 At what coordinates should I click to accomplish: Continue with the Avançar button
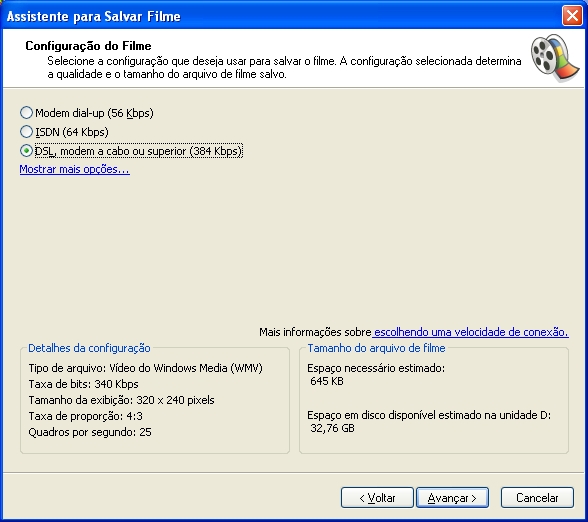(452, 498)
